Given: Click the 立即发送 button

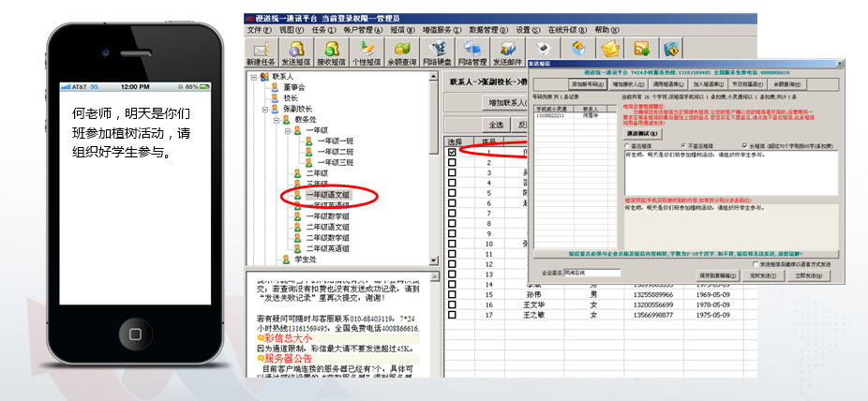Looking at the screenshot, I should point(809,276).
